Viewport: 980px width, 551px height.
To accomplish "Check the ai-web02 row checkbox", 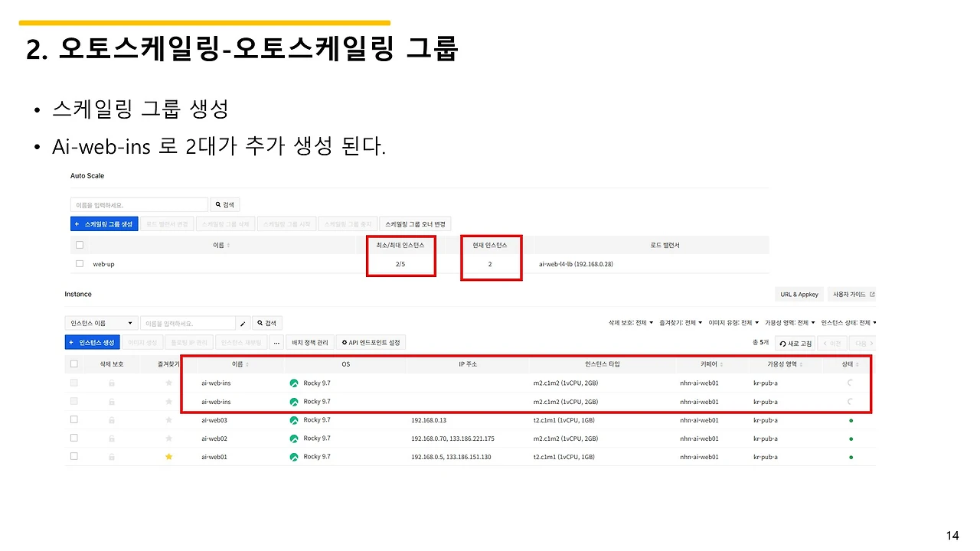I will coord(73,438).
